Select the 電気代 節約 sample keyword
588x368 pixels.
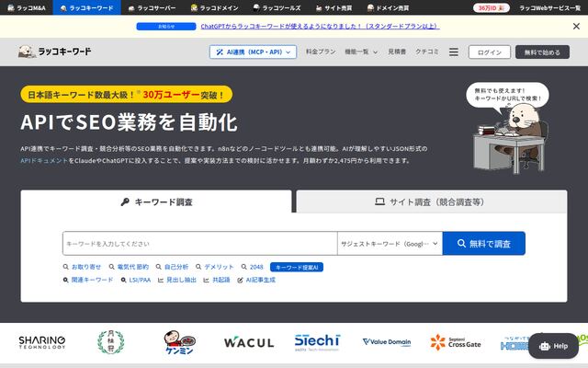[x=129, y=267]
